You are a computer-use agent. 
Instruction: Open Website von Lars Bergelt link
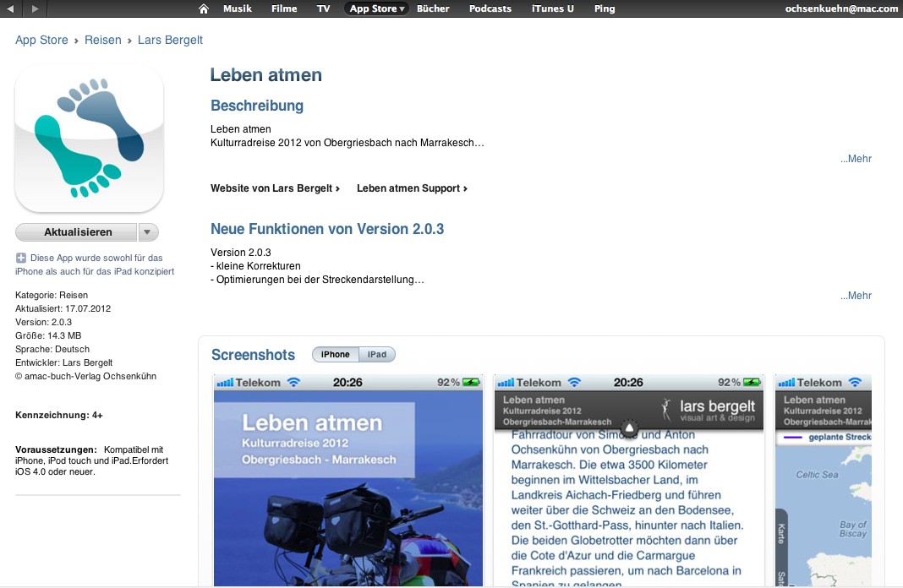point(275,188)
